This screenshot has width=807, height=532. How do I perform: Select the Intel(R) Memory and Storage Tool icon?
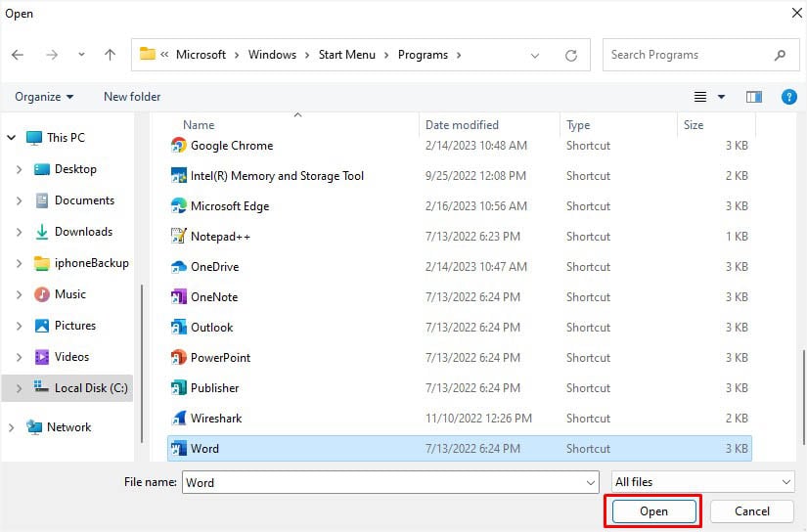179,176
